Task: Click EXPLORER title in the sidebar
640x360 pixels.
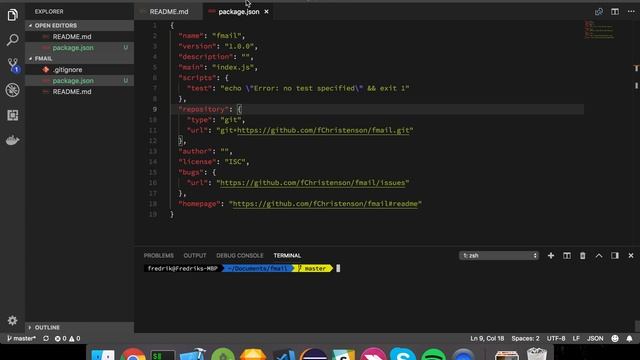Action: [x=49, y=12]
